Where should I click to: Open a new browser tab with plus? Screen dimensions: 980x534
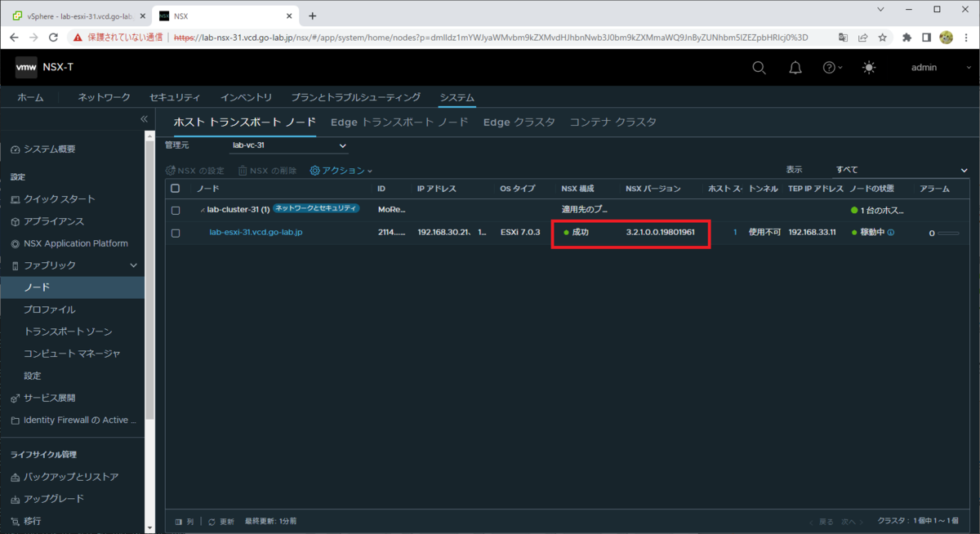pyautogui.click(x=312, y=16)
